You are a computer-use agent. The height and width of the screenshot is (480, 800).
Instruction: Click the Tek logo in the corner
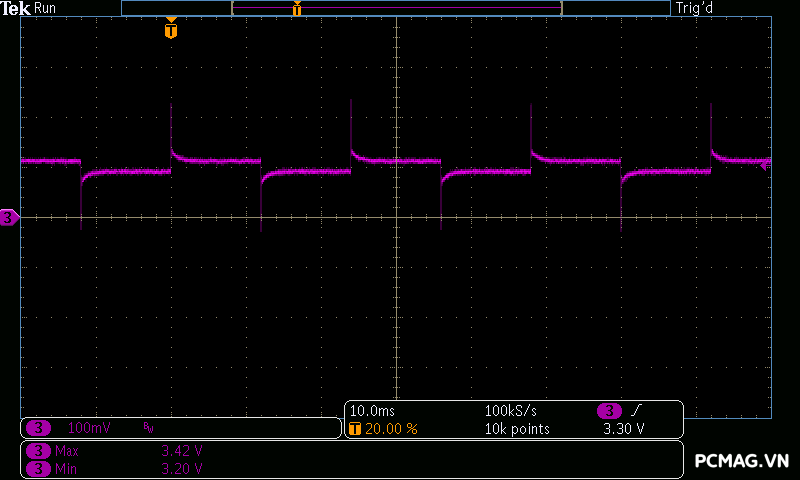point(16,8)
